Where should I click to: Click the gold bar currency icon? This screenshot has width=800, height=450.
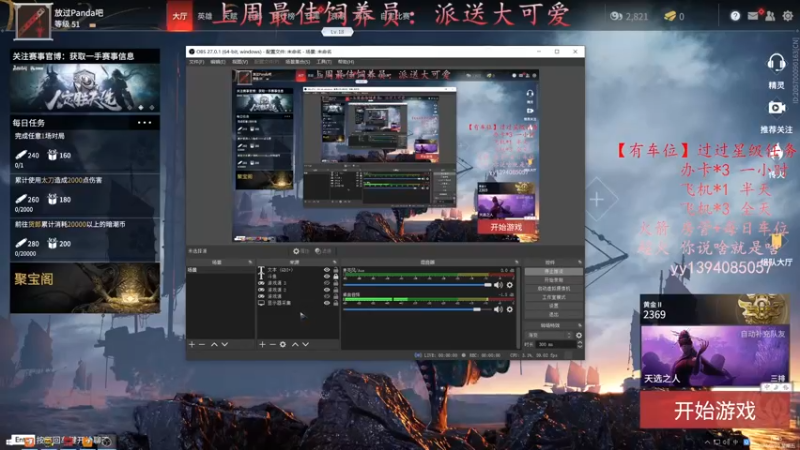click(669, 16)
